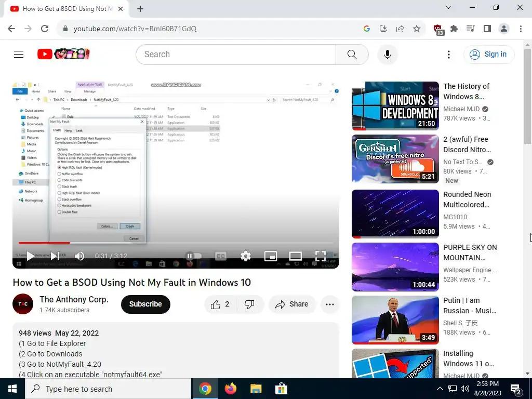The image size is (532, 399).
Task: Open the red extension with badge 13
Action: (438, 30)
